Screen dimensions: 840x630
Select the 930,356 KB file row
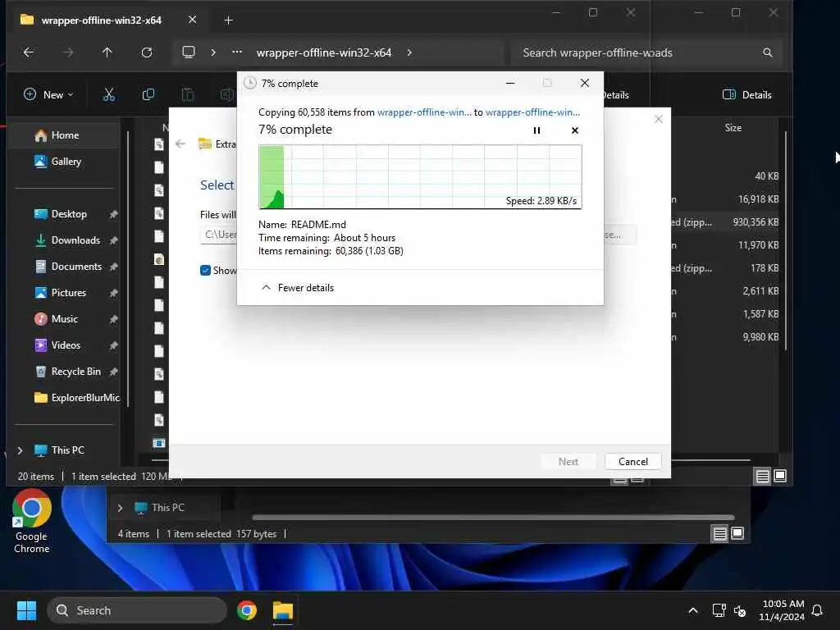(726, 222)
